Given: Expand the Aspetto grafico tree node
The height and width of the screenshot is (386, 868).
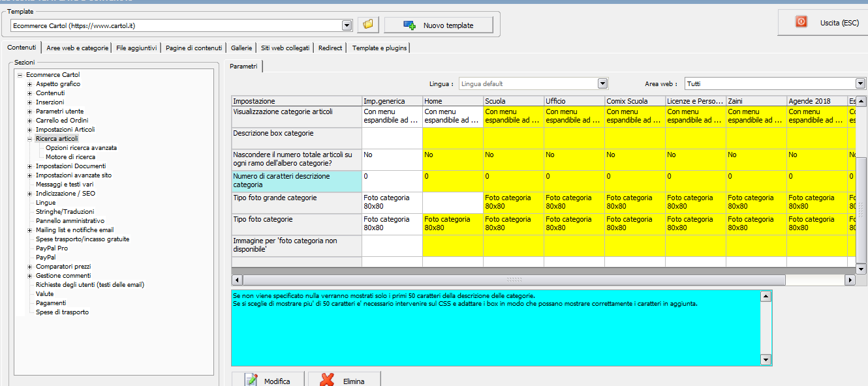Looking at the screenshot, I should click(29, 84).
